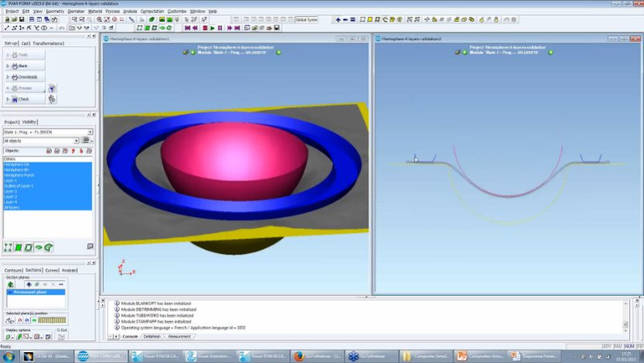Click the Process set-up step button
644x363 pixels.
pos(25,88)
